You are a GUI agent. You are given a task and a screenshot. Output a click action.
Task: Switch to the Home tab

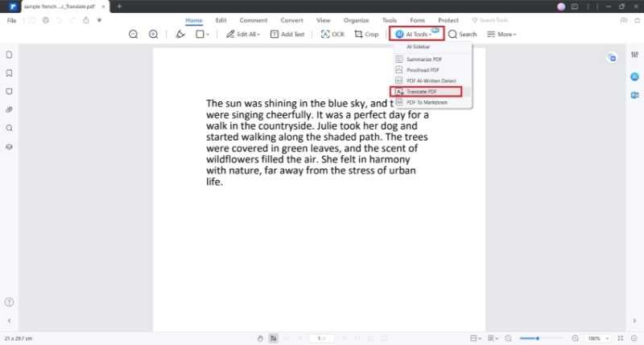point(193,20)
